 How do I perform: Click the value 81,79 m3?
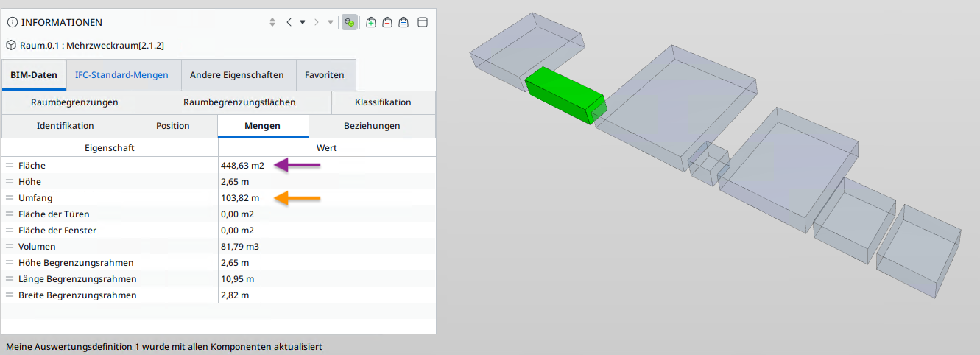coord(240,247)
